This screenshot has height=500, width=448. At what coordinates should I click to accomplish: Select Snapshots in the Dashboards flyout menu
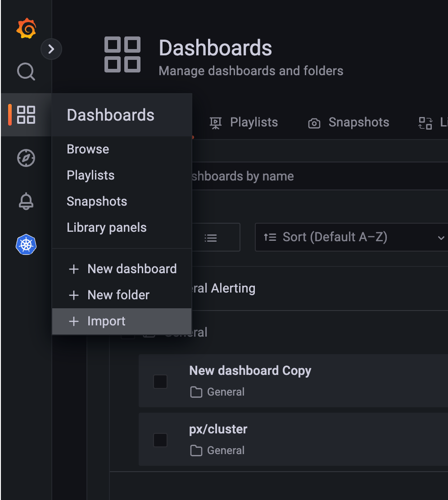click(97, 201)
